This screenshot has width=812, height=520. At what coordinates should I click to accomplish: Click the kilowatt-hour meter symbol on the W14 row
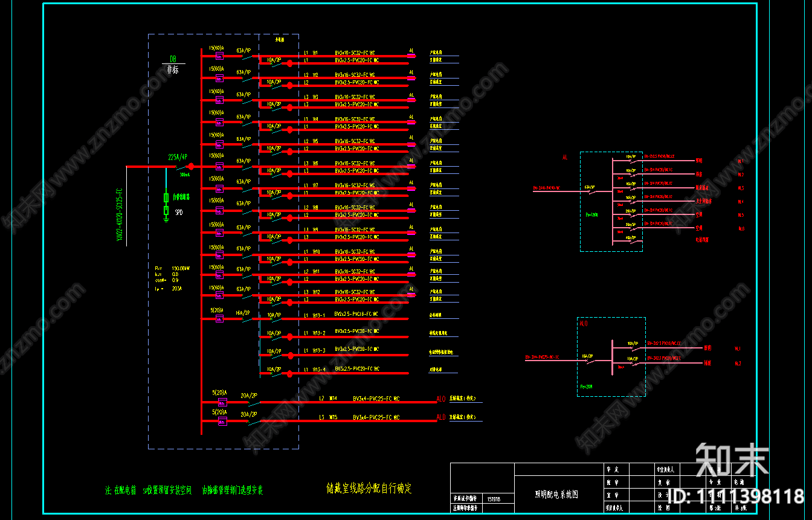tap(222, 402)
